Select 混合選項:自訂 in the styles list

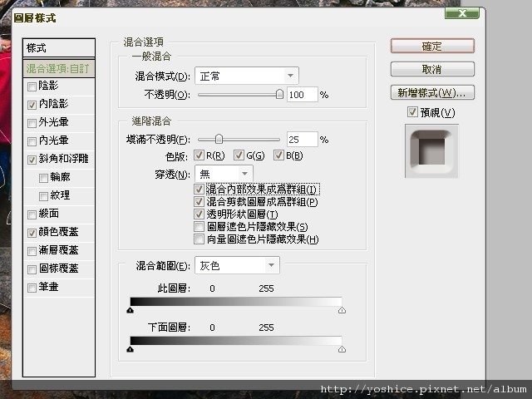point(59,68)
